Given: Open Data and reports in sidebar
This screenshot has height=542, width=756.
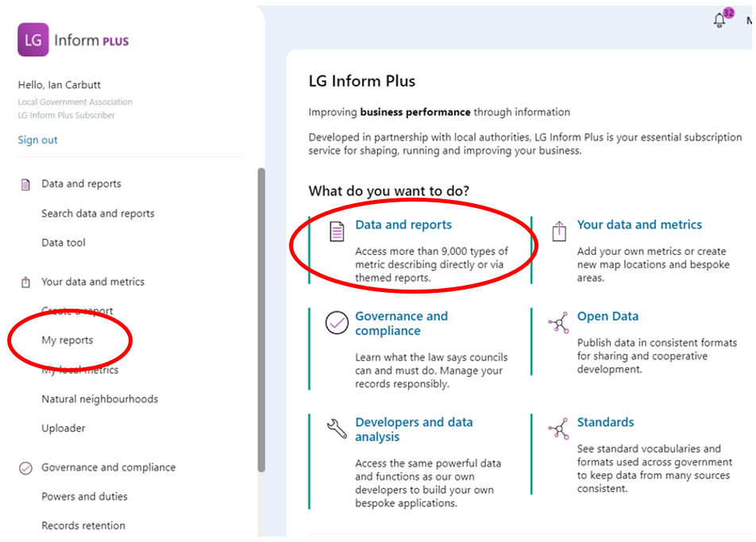Looking at the screenshot, I should [x=81, y=183].
